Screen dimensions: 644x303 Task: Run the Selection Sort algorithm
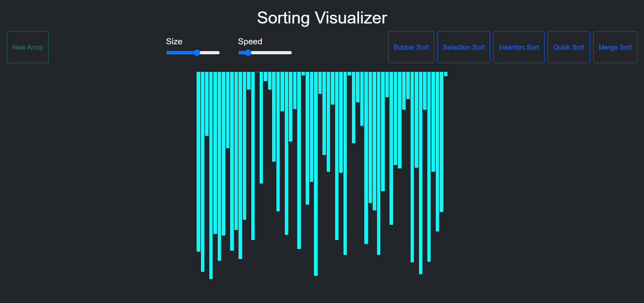pyautogui.click(x=463, y=47)
